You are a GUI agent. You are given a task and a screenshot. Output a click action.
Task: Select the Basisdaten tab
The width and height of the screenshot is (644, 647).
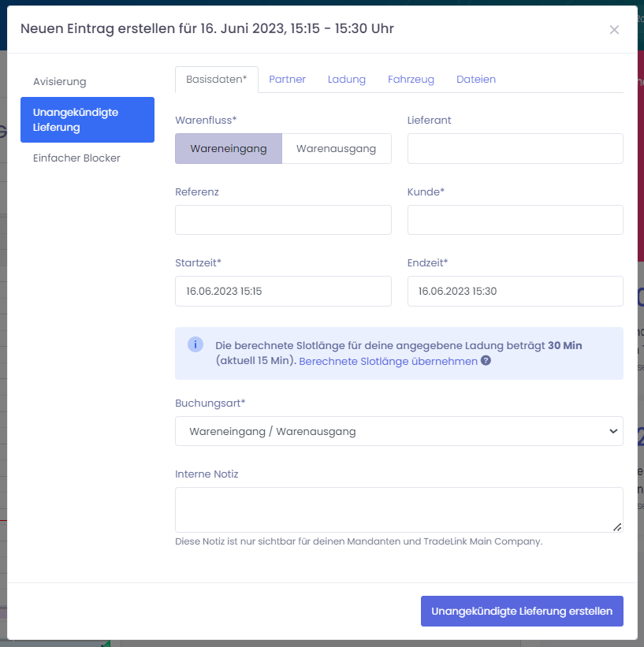pos(216,80)
